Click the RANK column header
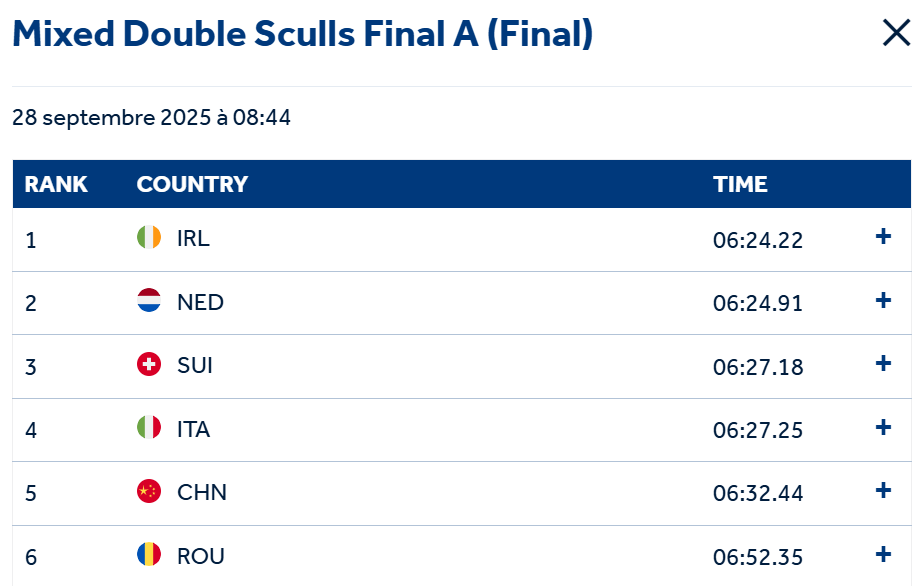 point(56,184)
